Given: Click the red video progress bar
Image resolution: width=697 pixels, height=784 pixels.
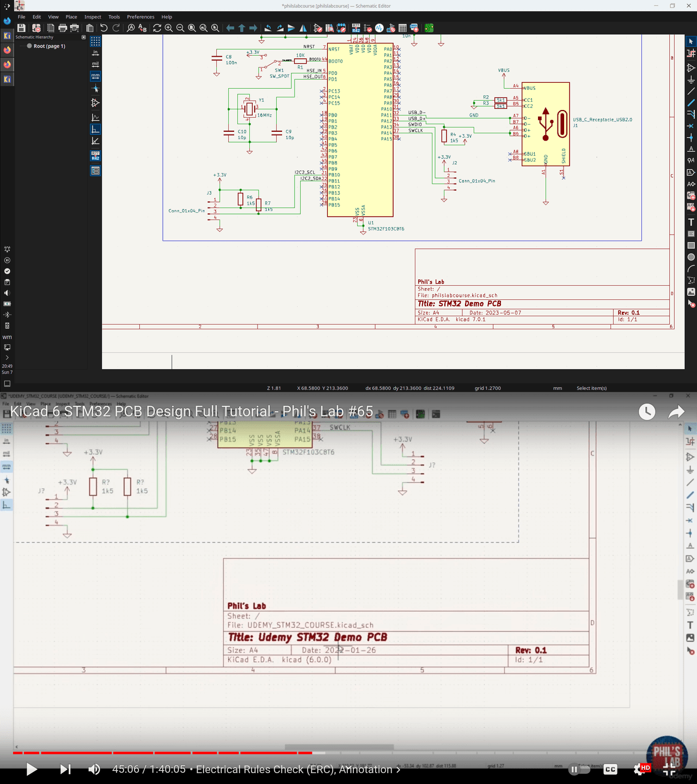Looking at the screenshot, I should pos(163,753).
